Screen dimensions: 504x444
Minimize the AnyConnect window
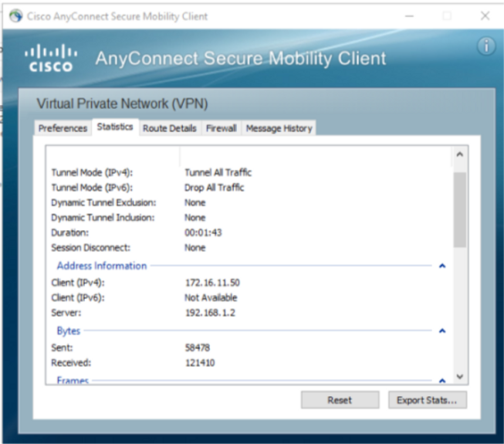(409, 16)
